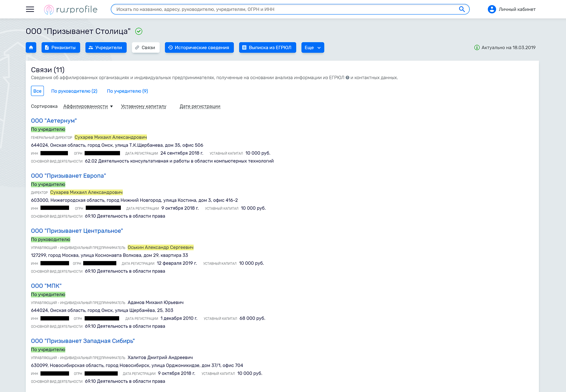
Task: Click the Новосибирск Орджоникидзе address
Action: pyautogui.click(x=137, y=365)
